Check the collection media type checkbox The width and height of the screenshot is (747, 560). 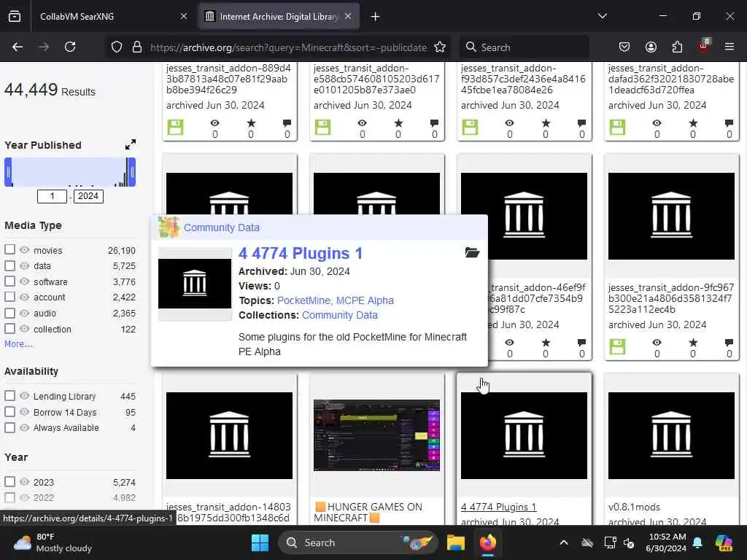pos(9,329)
